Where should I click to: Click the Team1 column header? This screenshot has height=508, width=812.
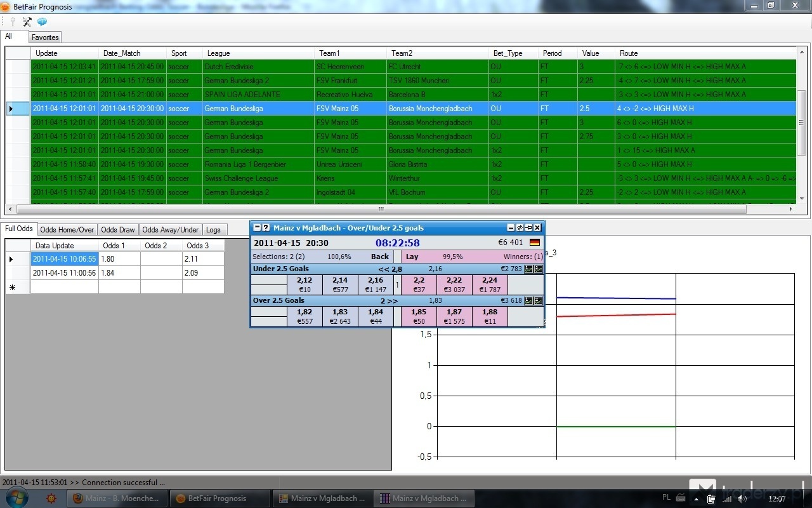350,53
